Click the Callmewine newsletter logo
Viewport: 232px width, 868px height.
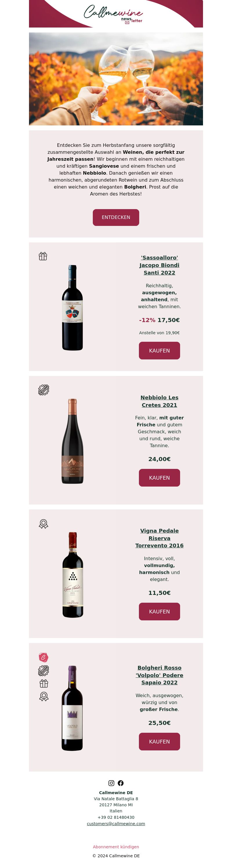113,14
